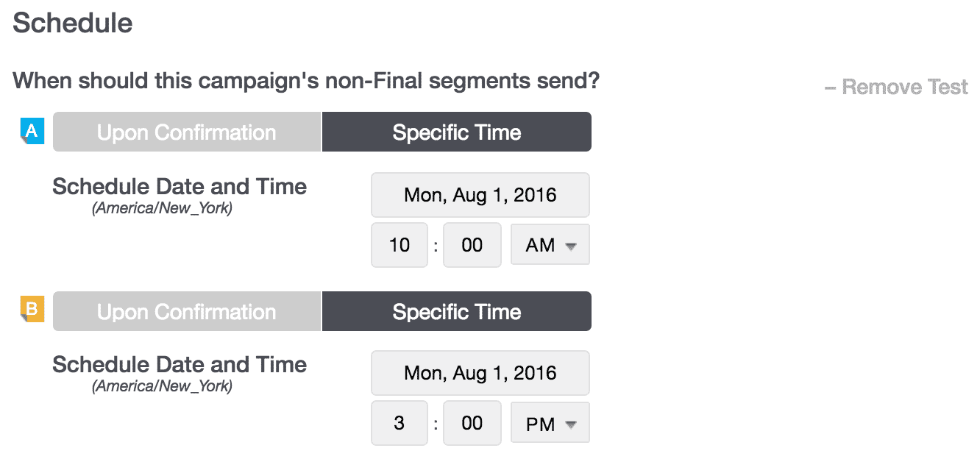Click segment A's minutes field

(472, 245)
